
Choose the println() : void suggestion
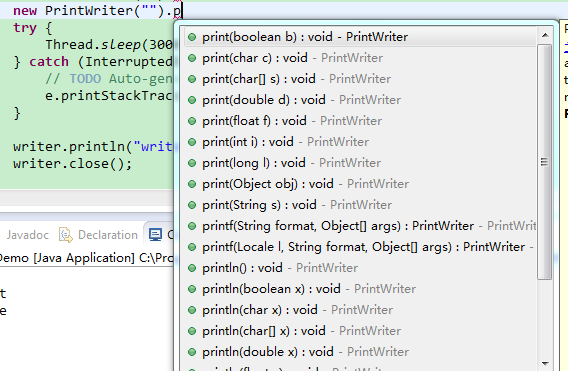pyautogui.click(x=360, y=268)
